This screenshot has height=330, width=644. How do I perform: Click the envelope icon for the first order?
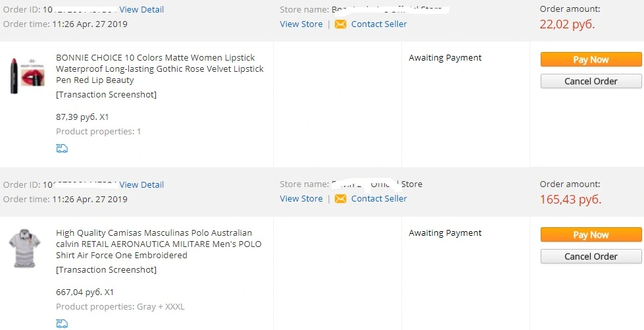click(x=341, y=24)
